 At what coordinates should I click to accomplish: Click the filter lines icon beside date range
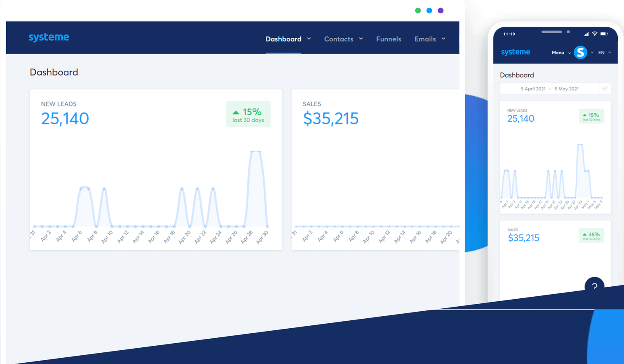[x=605, y=89]
